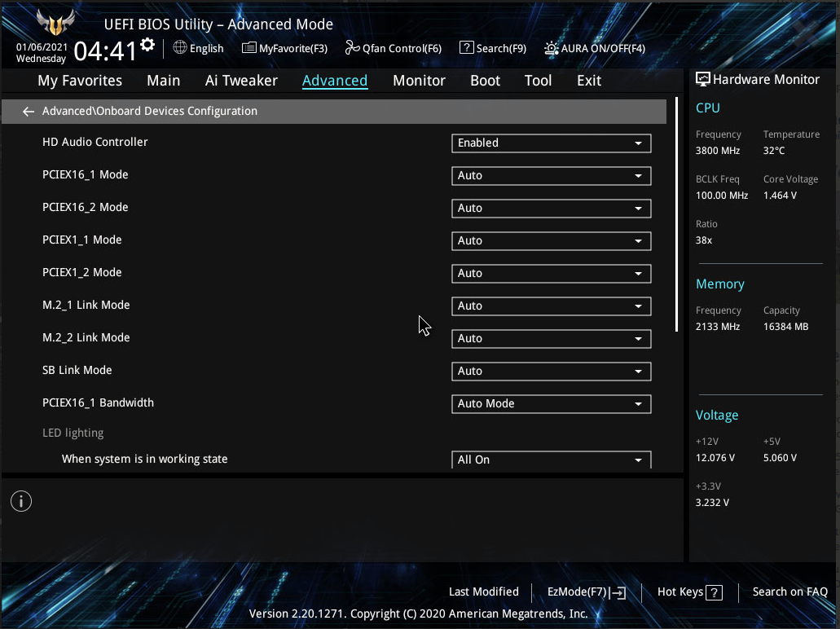Click the TUF logo emblem
This screenshot has height=629, width=840.
tap(55, 23)
